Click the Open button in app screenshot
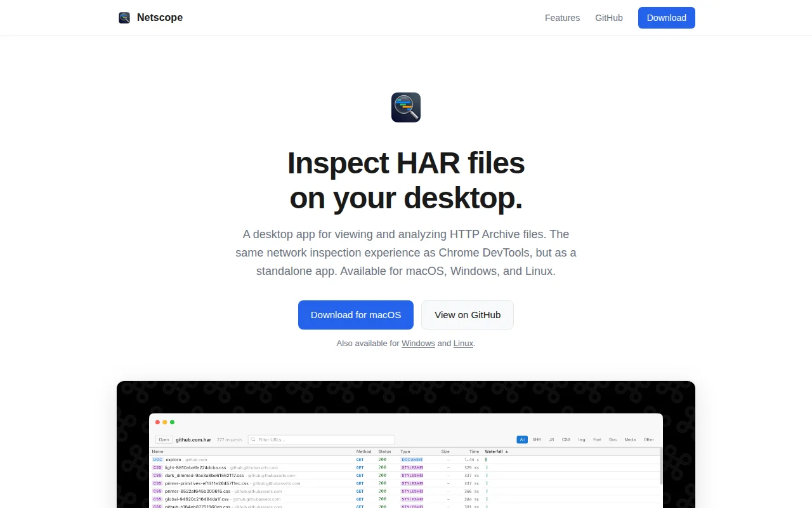Viewport: 812px width, 508px height. (x=164, y=439)
